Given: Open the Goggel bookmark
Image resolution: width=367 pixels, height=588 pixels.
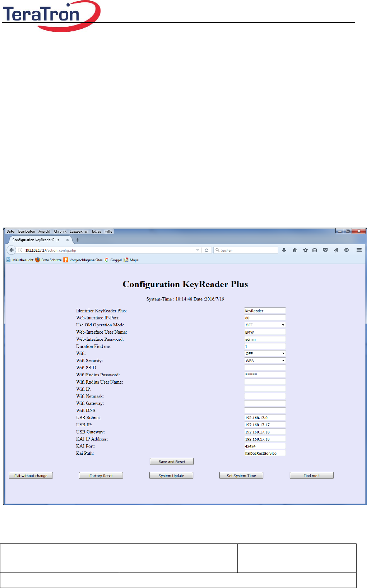Looking at the screenshot, I should coord(113,260).
